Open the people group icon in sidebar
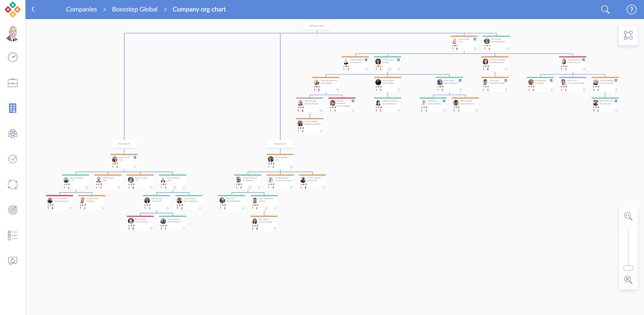This screenshot has width=644, height=315. coord(13,133)
